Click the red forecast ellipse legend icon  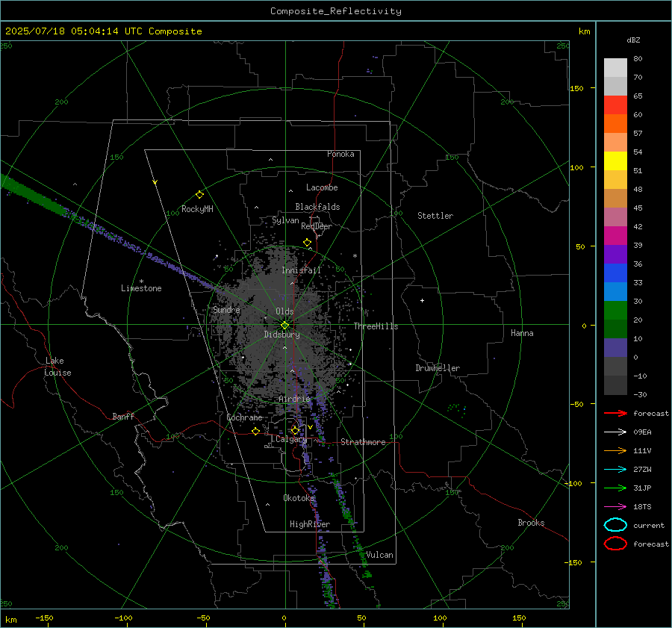point(615,544)
